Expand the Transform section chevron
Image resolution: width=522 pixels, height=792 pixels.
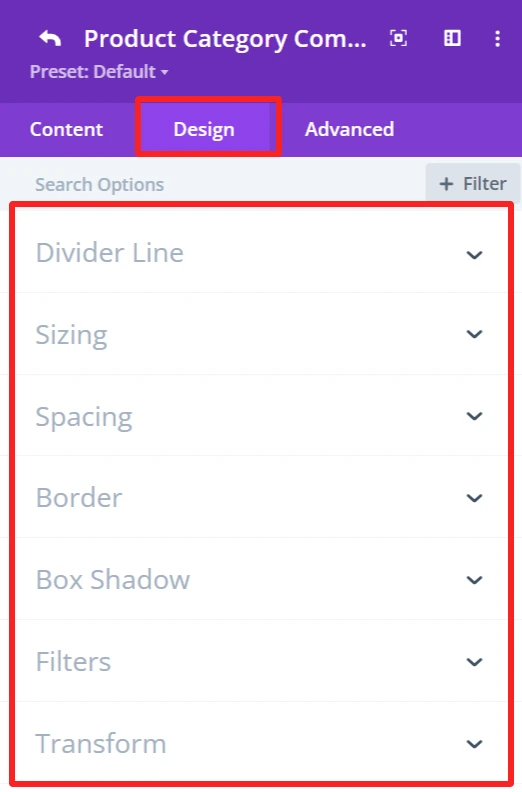474,744
